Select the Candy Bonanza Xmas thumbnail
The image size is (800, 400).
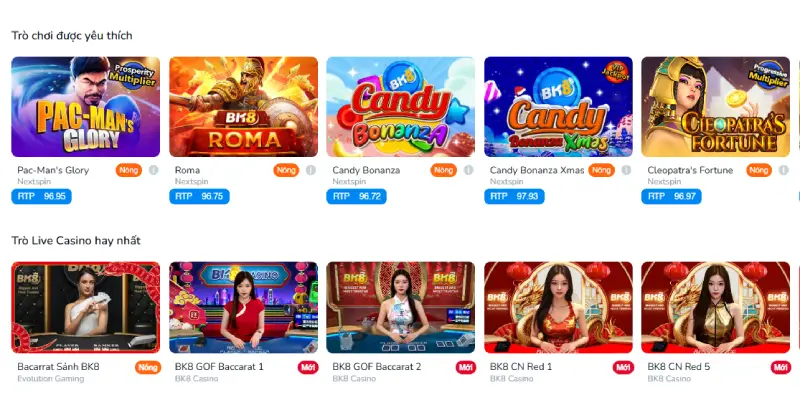coord(558,107)
